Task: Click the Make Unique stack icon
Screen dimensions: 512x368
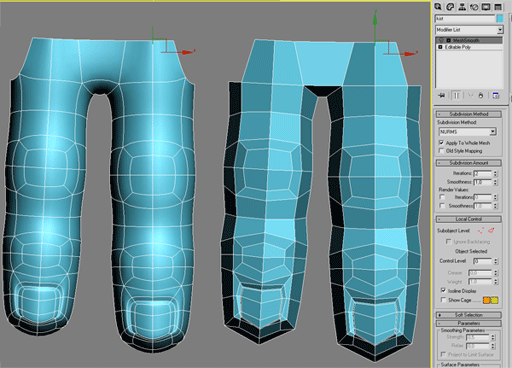Action: click(x=470, y=96)
